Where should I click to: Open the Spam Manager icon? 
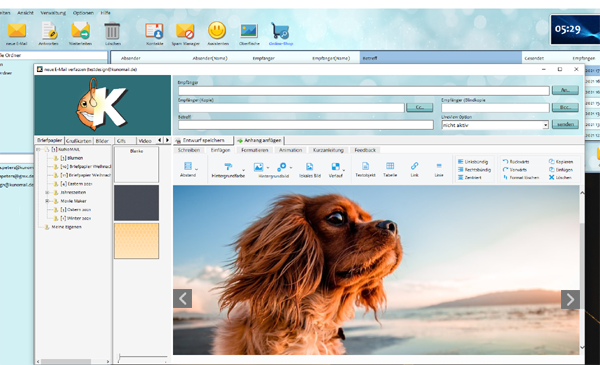tap(185, 31)
